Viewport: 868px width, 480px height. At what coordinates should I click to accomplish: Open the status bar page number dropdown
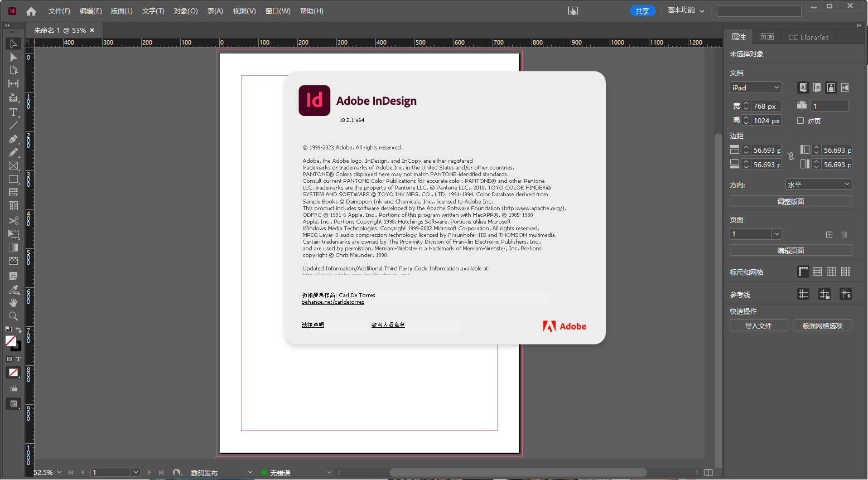(136, 472)
